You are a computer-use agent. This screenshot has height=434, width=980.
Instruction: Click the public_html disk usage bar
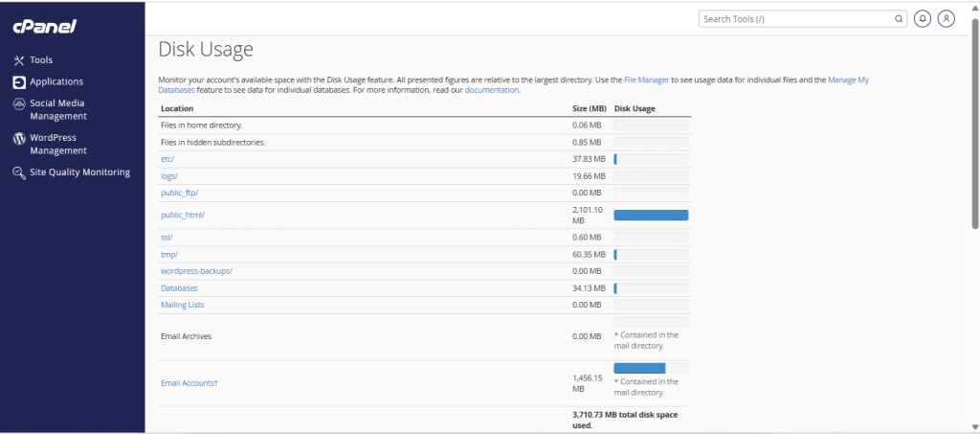[650, 216]
